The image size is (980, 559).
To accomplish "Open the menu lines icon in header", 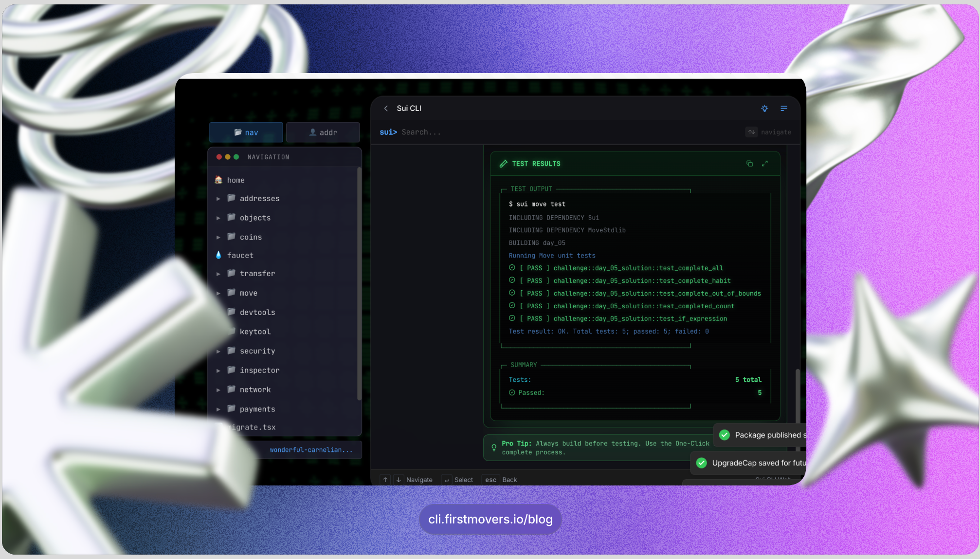I will click(783, 109).
